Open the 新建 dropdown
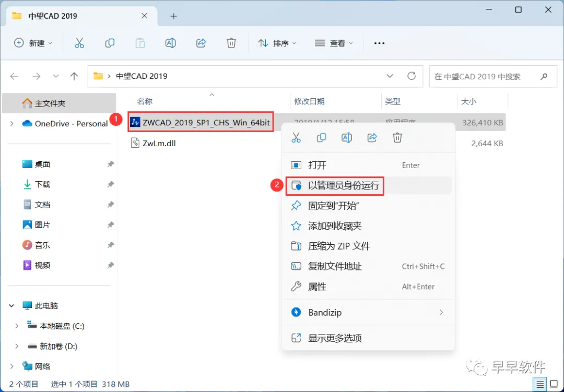Image resolution: width=564 pixels, height=392 pixels. (33, 43)
